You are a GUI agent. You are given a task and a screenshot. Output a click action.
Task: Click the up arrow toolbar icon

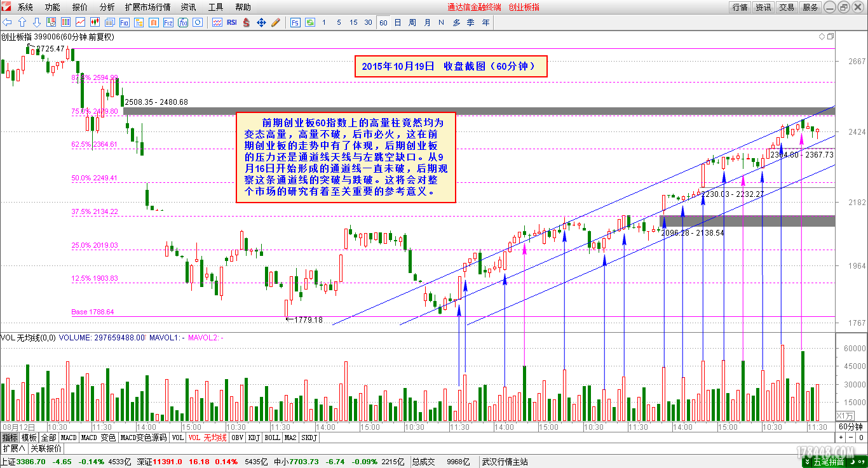tap(22, 22)
